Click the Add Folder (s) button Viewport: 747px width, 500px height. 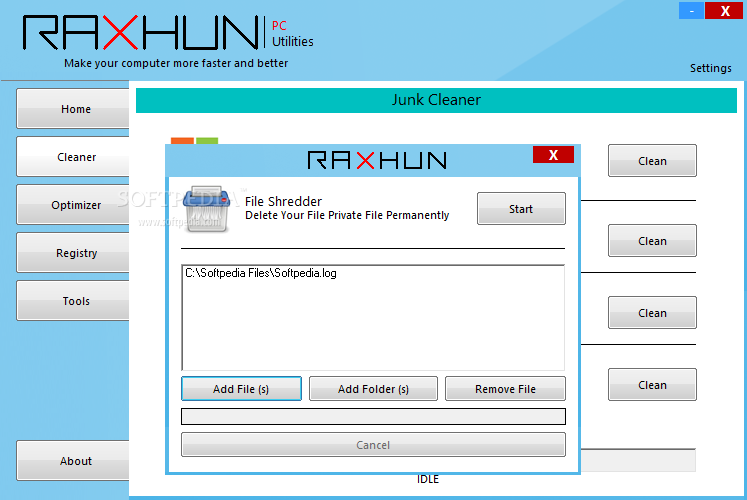(373, 389)
